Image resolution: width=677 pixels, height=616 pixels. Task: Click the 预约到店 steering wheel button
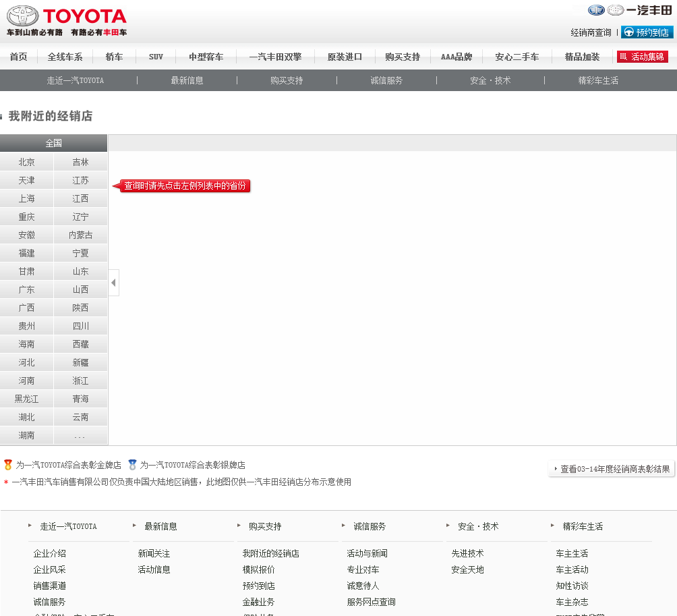point(647,32)
